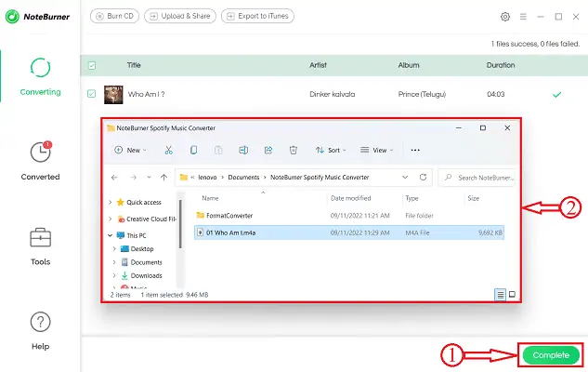The height and width of the screenshot is (372, 588).
Task: Expand the Creative Cloud Files node
Action: click(x=111, y=219)
